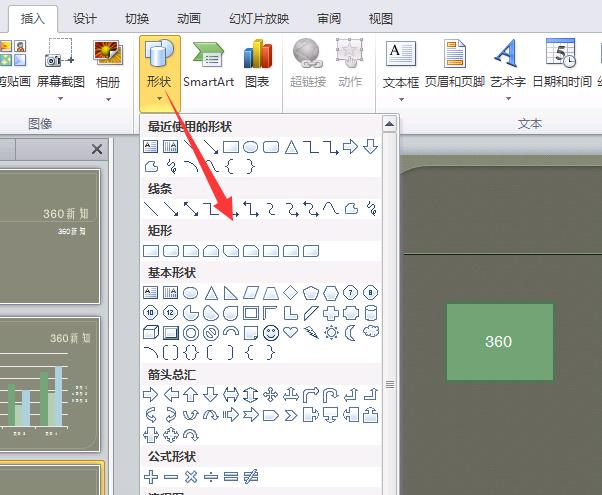The width and height of the screenshot is (602, 495).
Task: Switch to the 设计 tab
Action: point(85,18)
